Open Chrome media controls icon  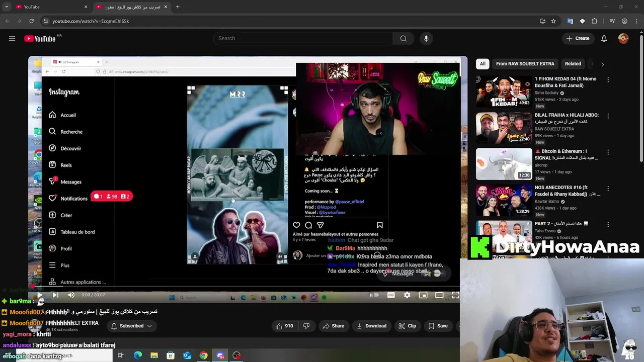point(612,21)
